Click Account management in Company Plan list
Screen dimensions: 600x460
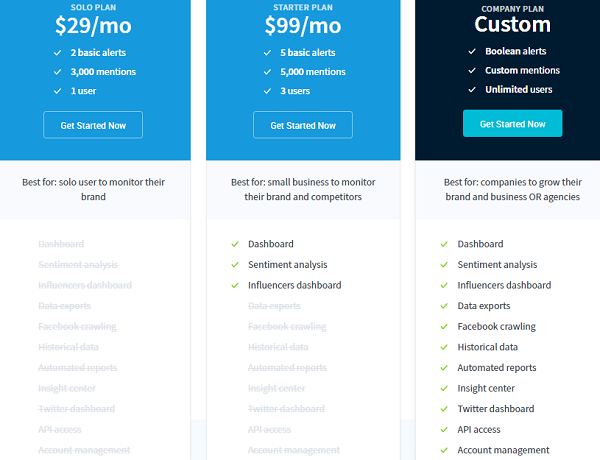(503, 450)
